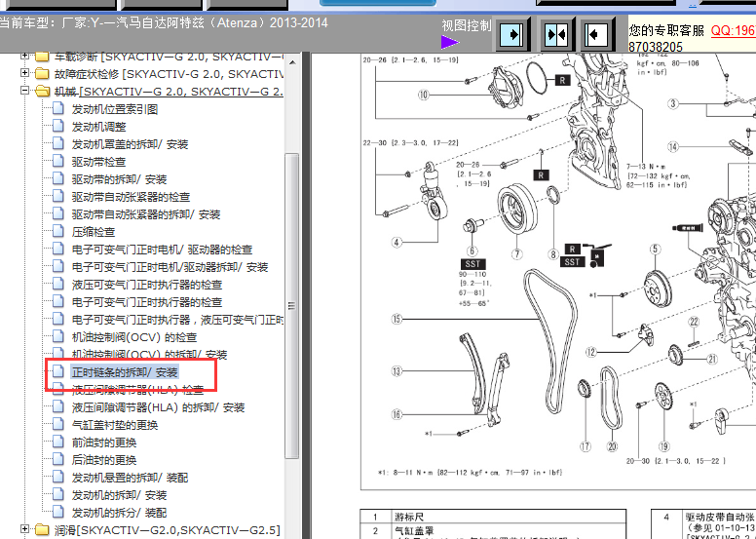Open 电子可变气门正时电机/驱动器的检查 page

162,250
